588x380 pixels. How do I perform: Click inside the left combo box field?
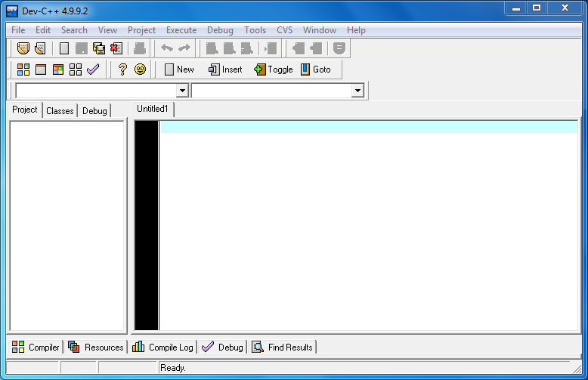tap(97, 91)
